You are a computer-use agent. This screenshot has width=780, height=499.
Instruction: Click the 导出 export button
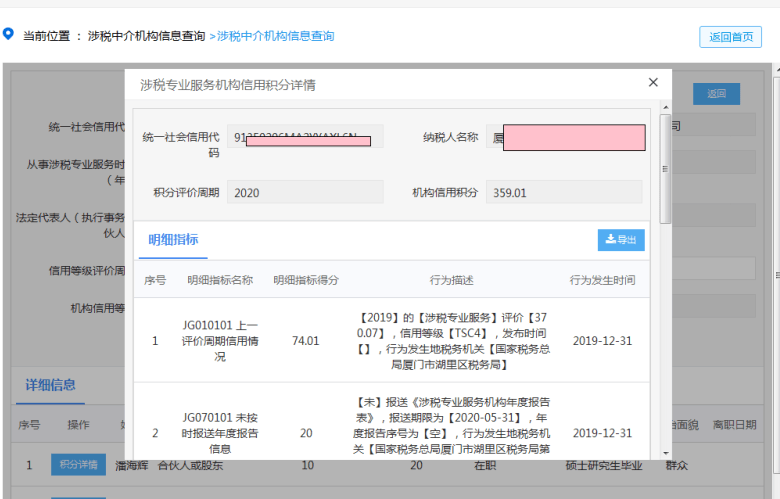click(x=621, y=240)
